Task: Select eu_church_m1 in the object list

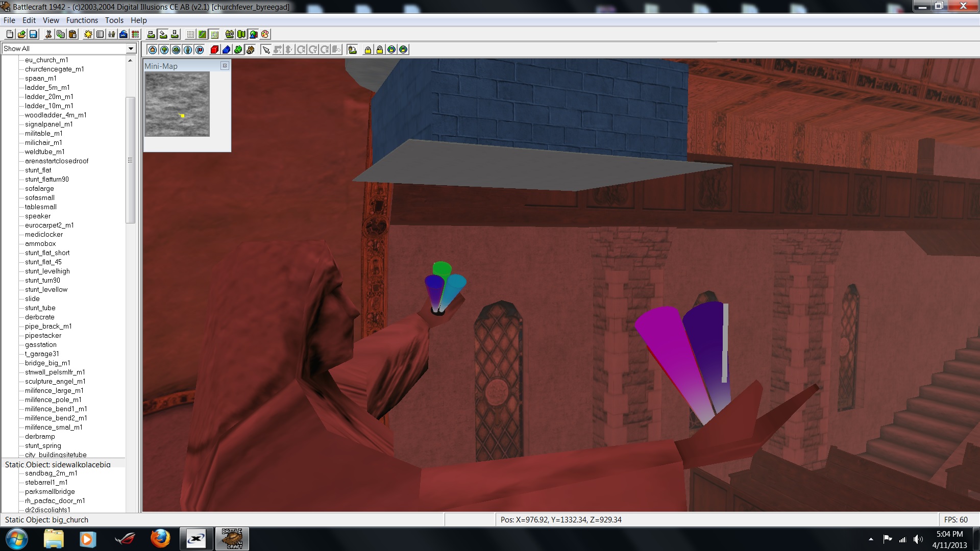Action: [46, 60]
